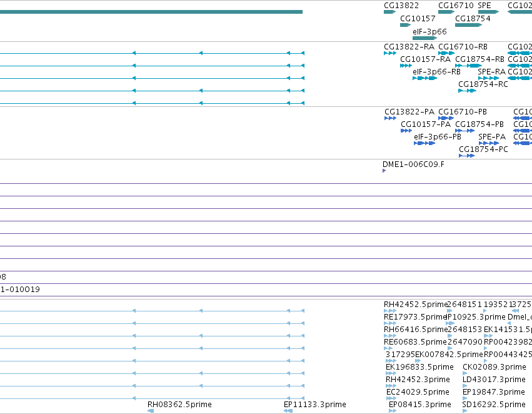Click the 2647090 EST label
The height and width of the screenshot is (414, 532).
(465, 342)
